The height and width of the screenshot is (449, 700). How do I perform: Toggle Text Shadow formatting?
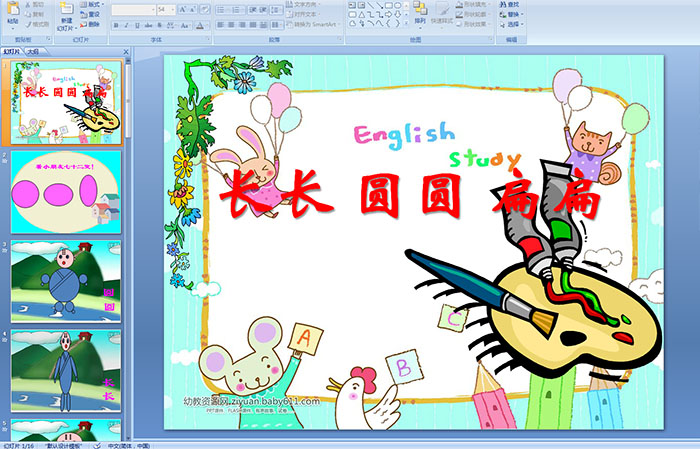click(x=159, y=25)
